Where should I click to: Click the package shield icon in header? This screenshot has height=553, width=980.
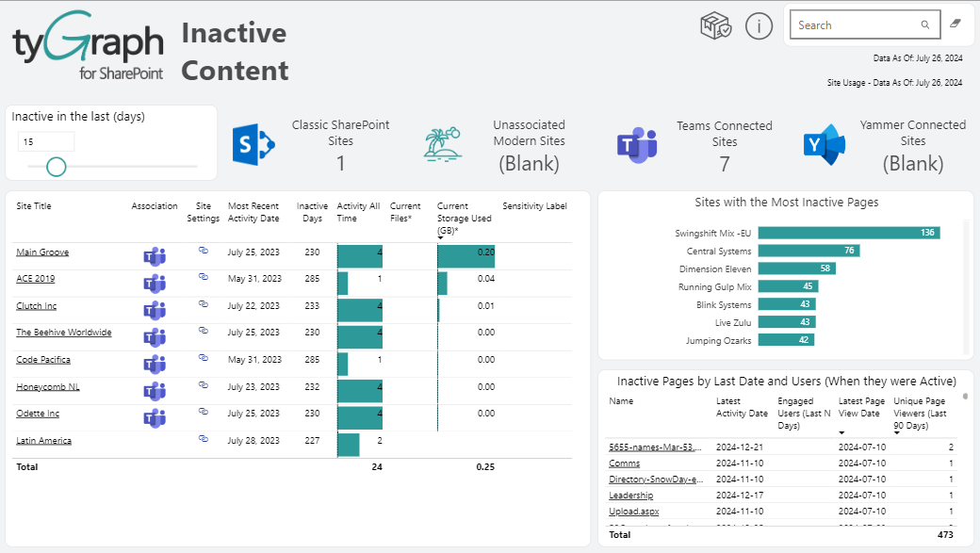tap(716, 26)
